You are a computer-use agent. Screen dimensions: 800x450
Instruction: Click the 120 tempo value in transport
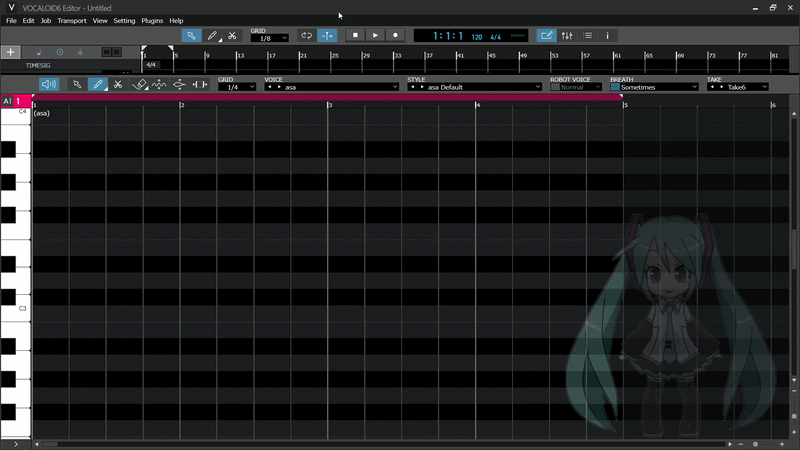click(477, 37)
